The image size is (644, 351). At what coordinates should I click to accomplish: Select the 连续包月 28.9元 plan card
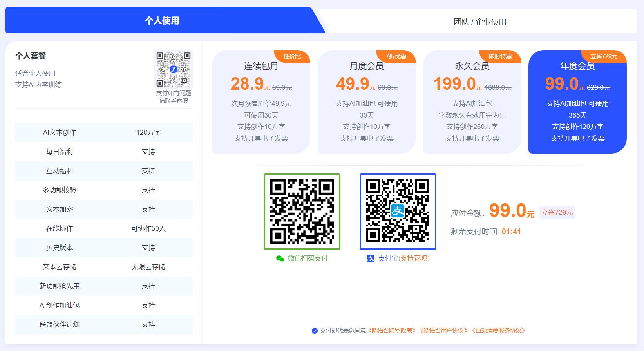(261, 101)
